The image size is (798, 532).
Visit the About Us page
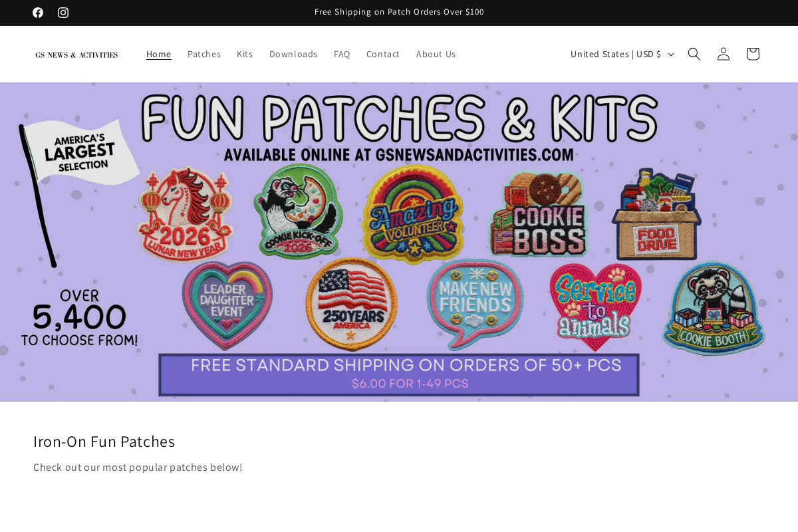point(436,54)
